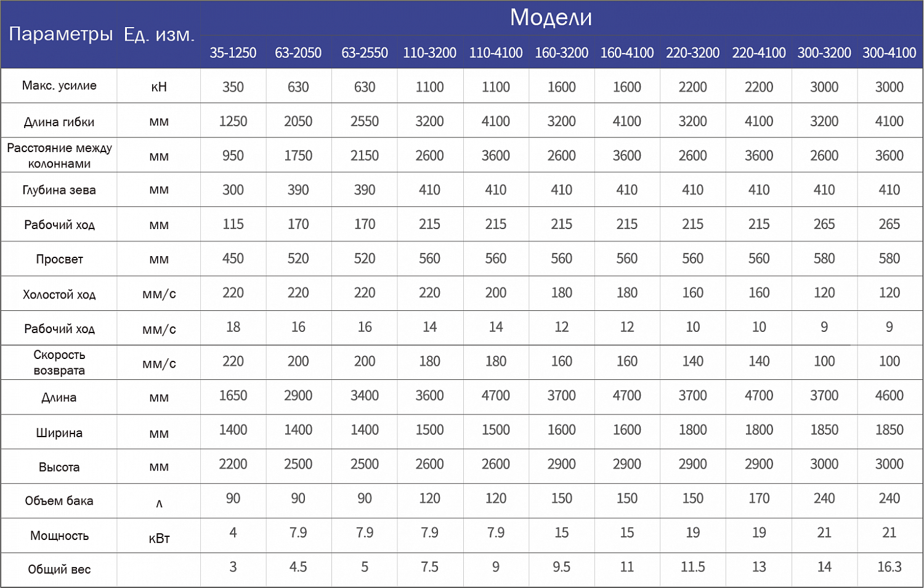This screenshot has width=924, height=588.
Task: Click the "18" working speed value
Action: pos(233,327)
